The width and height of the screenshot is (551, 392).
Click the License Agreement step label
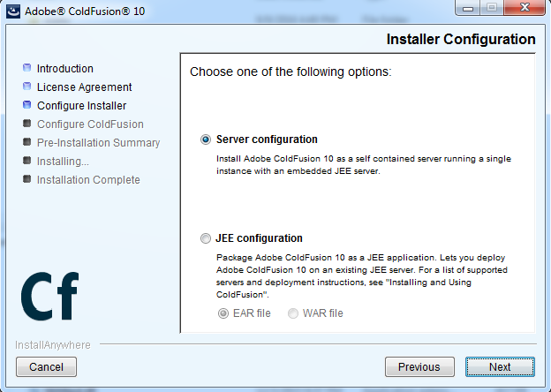click(84, 87)
